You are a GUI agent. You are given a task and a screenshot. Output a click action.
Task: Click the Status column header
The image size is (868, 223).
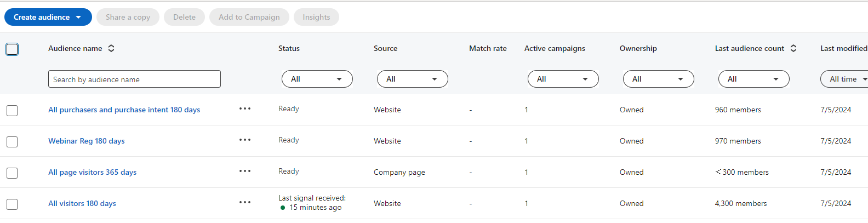click(x=289, y=48)
